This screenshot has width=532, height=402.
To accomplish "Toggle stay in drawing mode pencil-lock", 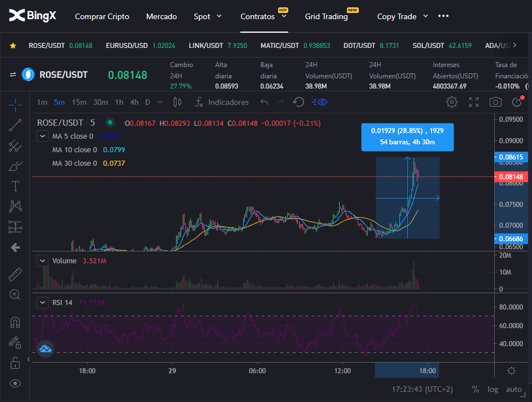I will (15, 342).
